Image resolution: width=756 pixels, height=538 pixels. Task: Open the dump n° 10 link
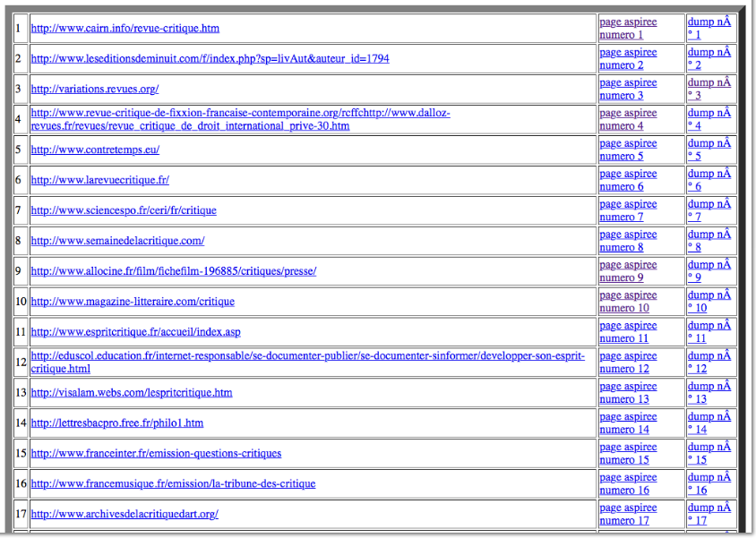709,302
